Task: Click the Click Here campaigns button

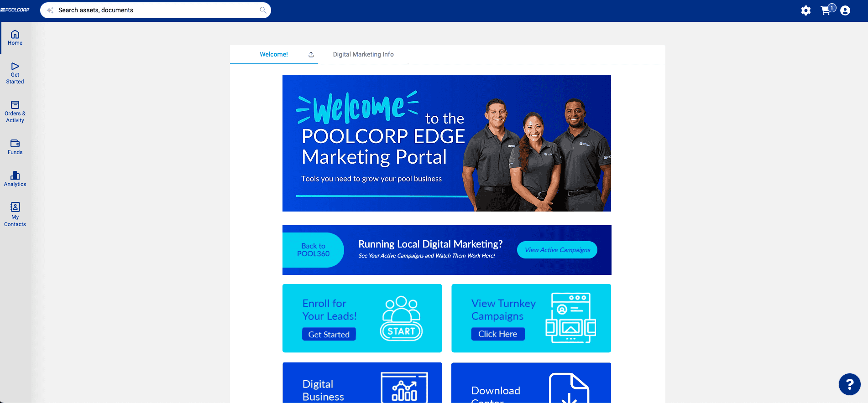Action: [498, 334]
